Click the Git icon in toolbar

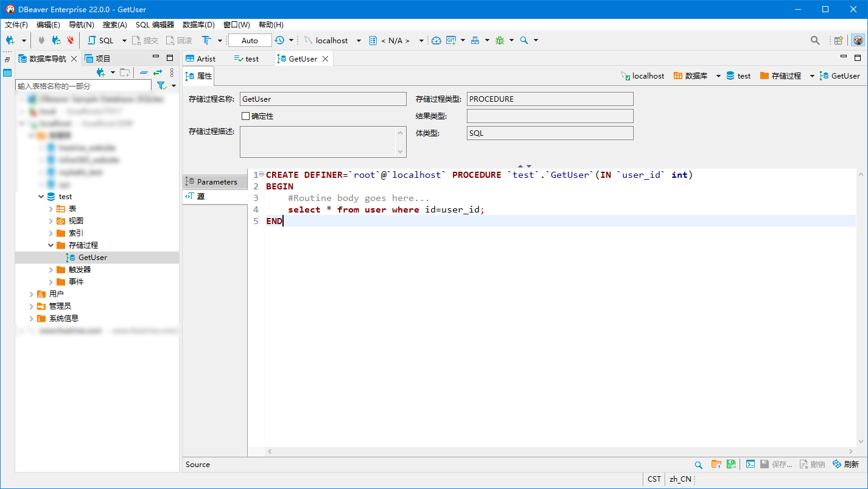[451, 40]
